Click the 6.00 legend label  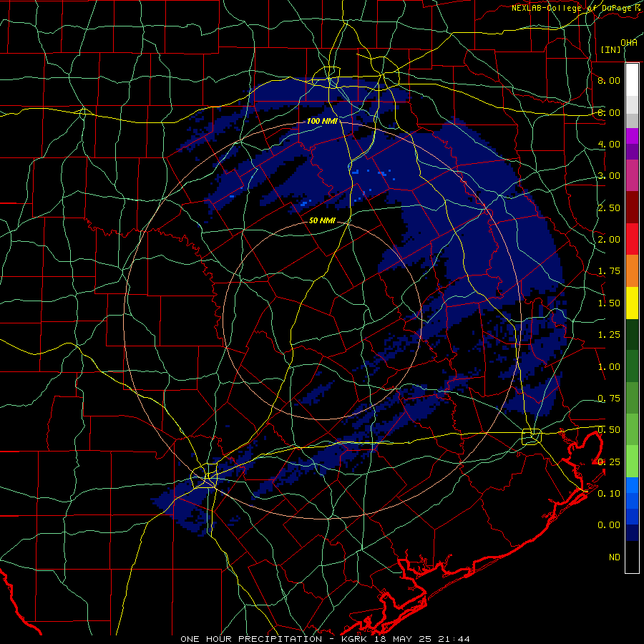(609, 112)
